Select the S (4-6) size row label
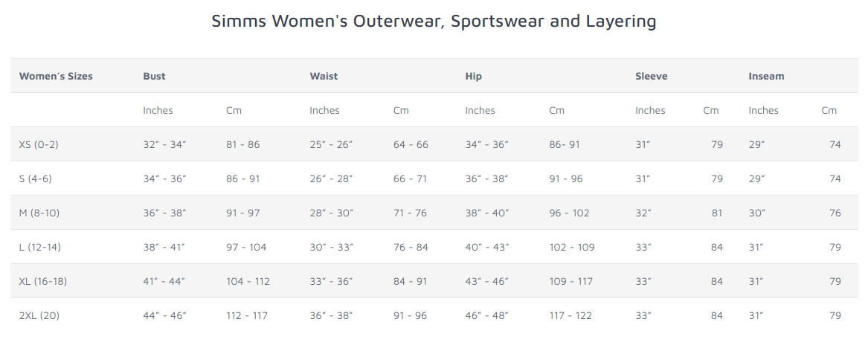This screenshot has height=348, width=868. pos(36,178)
